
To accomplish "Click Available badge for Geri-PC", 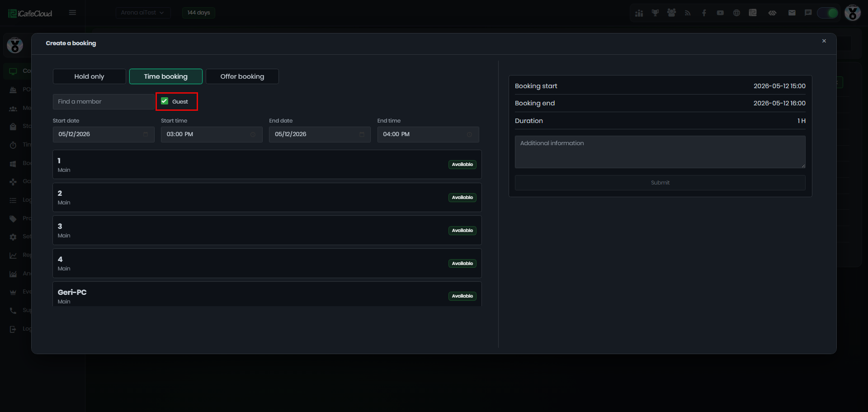I will click(462, 296).
